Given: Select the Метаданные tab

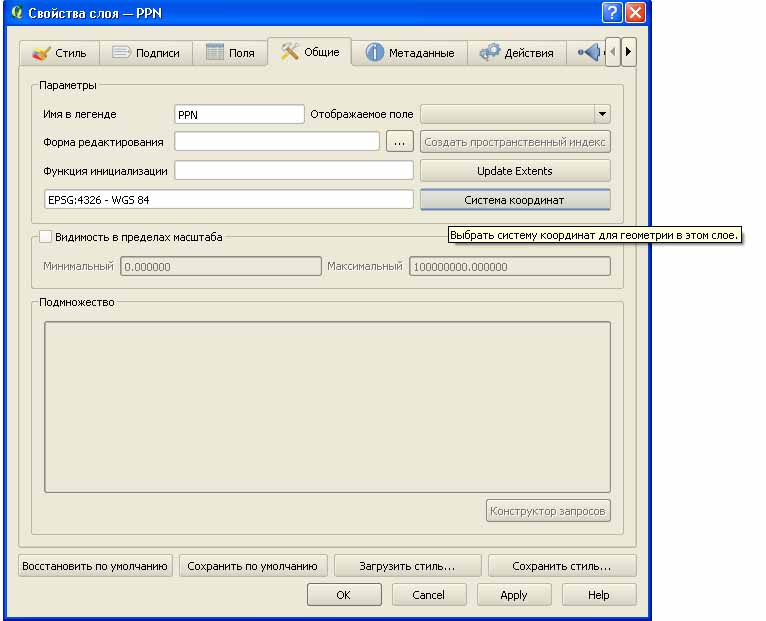Looking at the screenshot, I should (410, 53).
